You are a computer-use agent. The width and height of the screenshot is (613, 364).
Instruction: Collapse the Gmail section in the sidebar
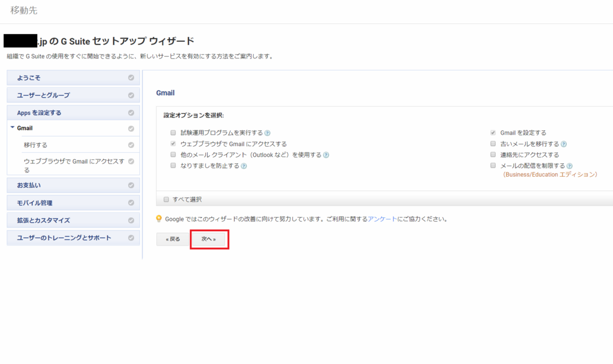pyautogui.click(x=12, y=128)
